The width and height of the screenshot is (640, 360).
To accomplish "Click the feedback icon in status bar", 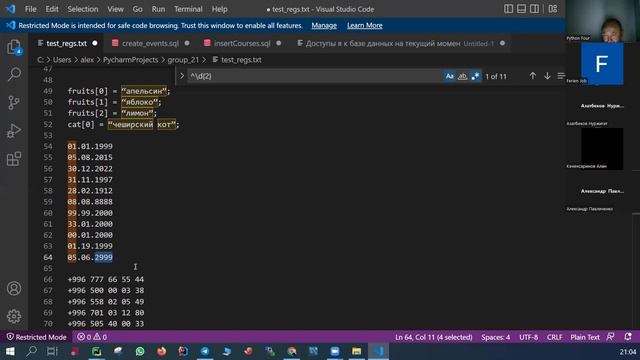I will click(611, 337).
